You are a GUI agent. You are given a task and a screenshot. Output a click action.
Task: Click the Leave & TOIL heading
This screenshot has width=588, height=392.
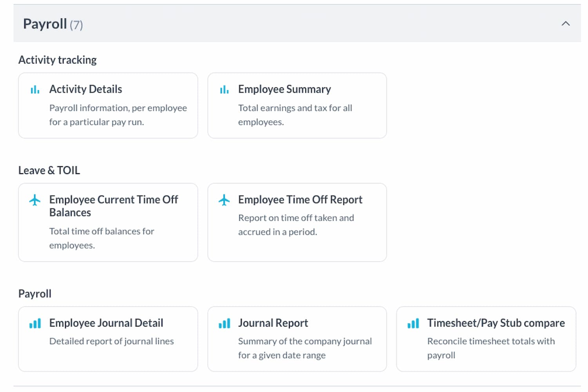(49, 170)
